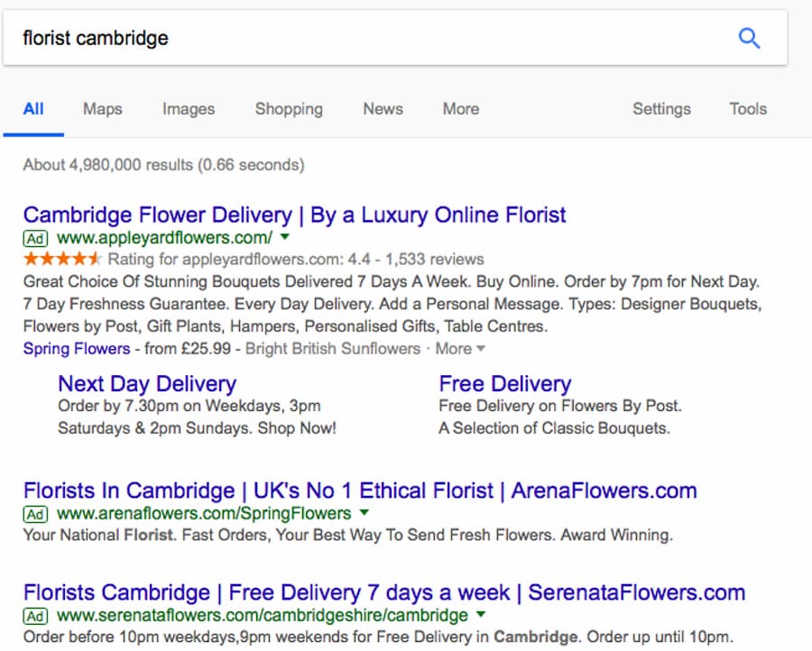Click the Ad badge beside appleyardflowers URL
This screenshot has height=651, width=812.
pyautogui.click(x=35, y=239)
